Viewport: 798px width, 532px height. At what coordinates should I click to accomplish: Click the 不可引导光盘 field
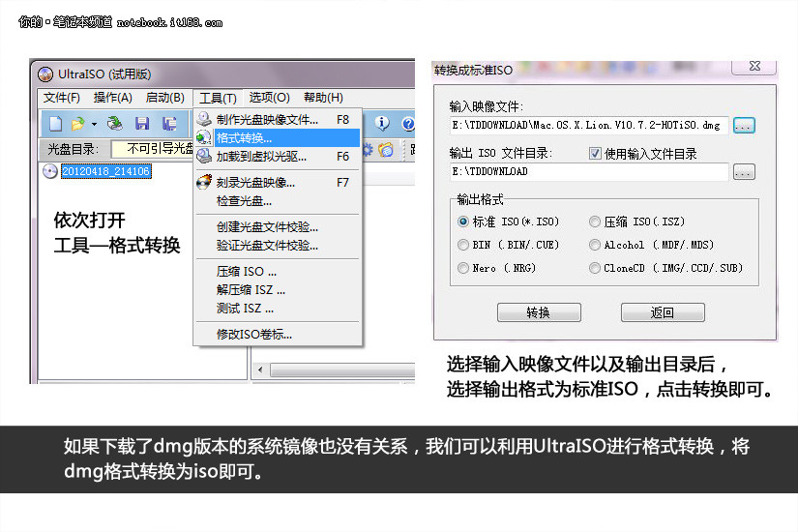pos(152,149)
